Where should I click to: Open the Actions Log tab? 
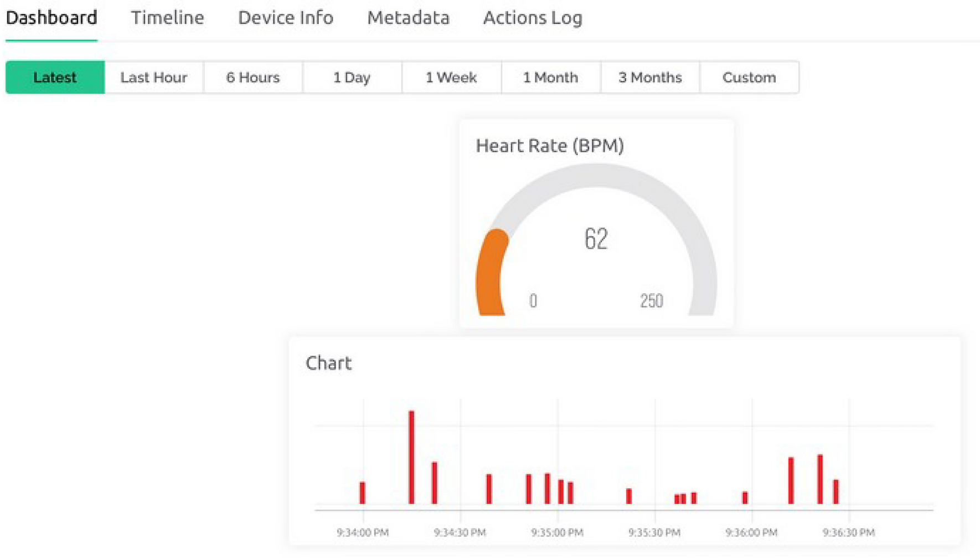(x=533, y=18)
